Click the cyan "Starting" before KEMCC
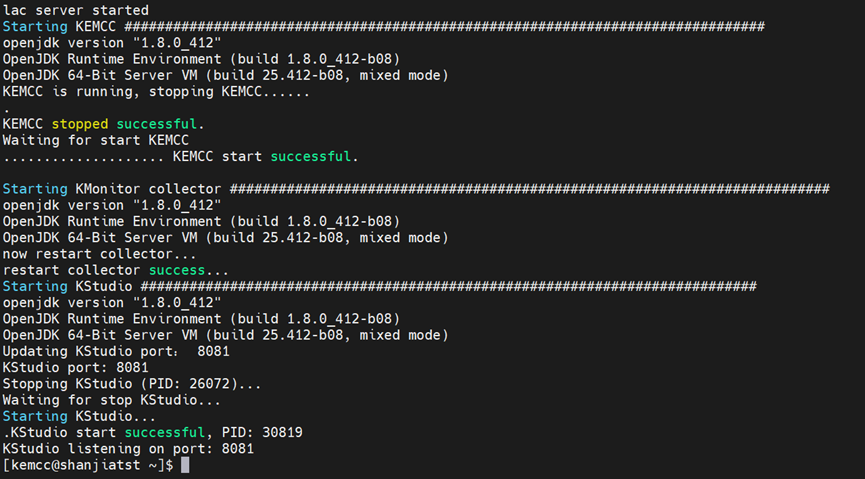This screenshot has width=865, height=479. (x=35, y=27)
